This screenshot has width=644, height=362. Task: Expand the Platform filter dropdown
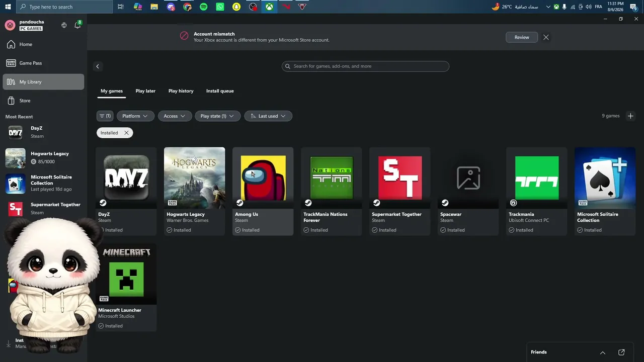click(135, 116)
